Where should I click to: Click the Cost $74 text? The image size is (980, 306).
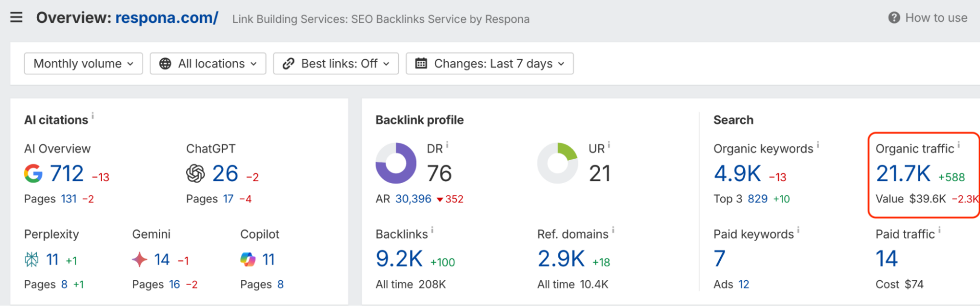pyautogui.click(x=900, y=284)
